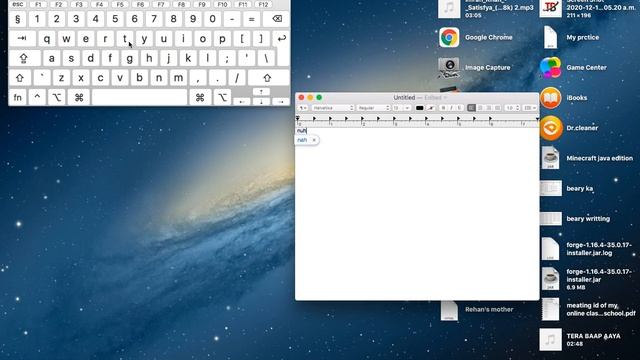The image size is (640, 360).
Task: Open the list bullets and numbering dropdown
Action: click(530, 108)
